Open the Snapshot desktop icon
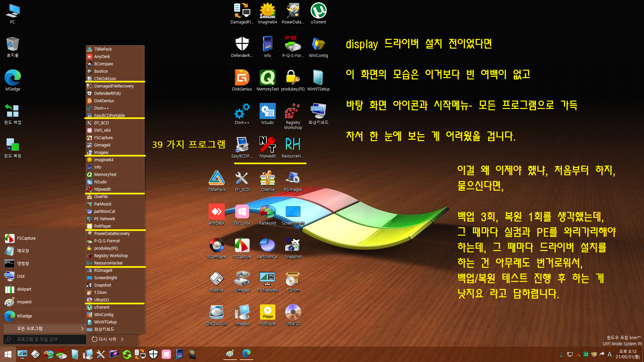The height and width of the screenshot is (362, 644). coord(293,248)
